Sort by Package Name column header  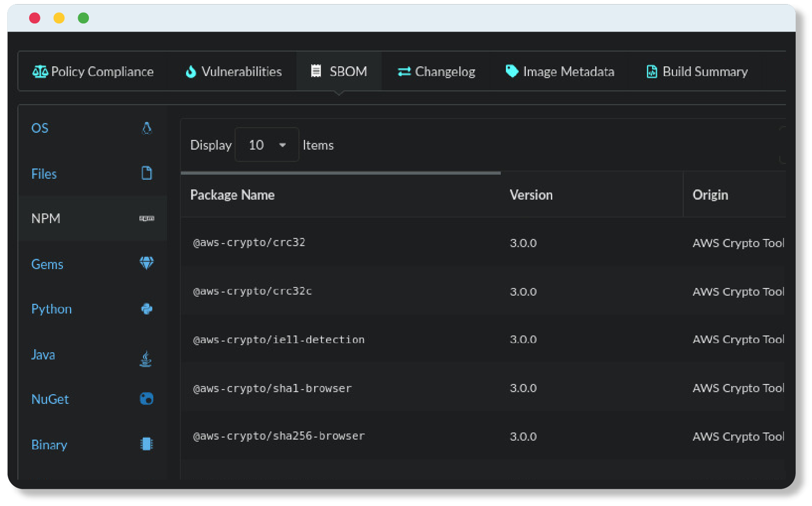233,195
